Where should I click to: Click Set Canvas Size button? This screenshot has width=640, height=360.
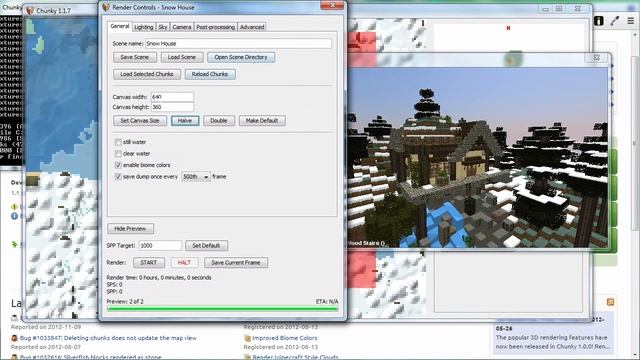point(140,121)
